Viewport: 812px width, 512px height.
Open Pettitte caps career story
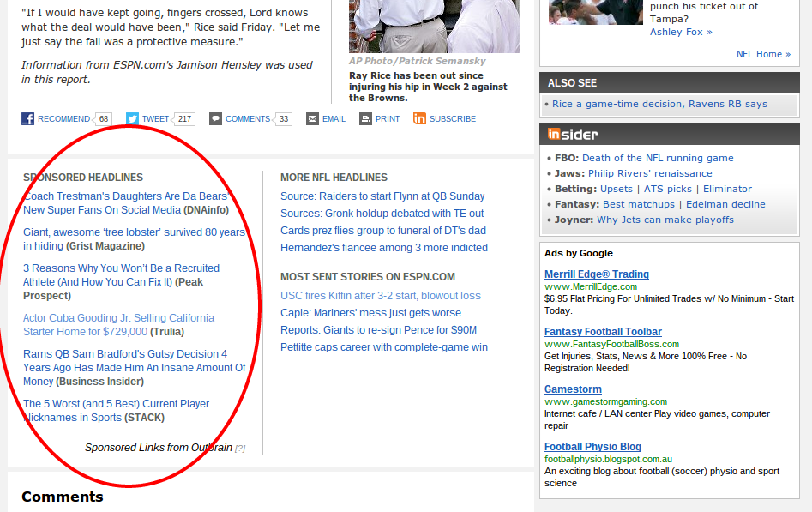(384, 346)
